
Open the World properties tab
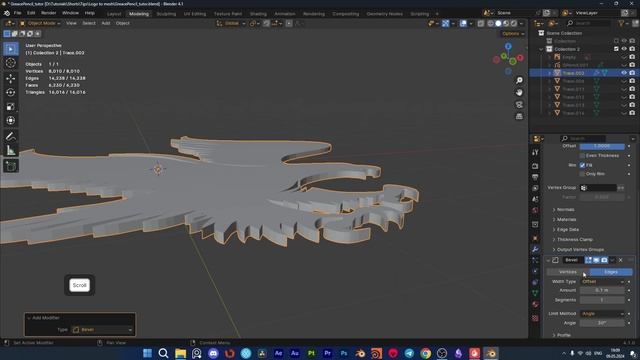click(536, 210)
